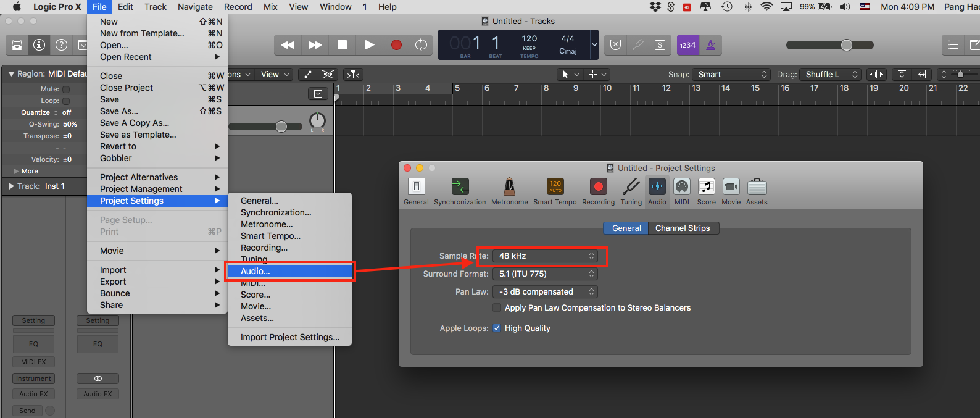Switch to the Channel Strips tab
Image resolution: width=980 pixels, height=418 pixels.
(683, 228)
